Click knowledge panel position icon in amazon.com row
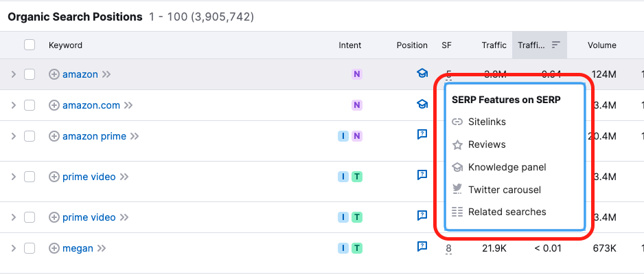Screen dimensions: 644x275 (x=422, y=104)
